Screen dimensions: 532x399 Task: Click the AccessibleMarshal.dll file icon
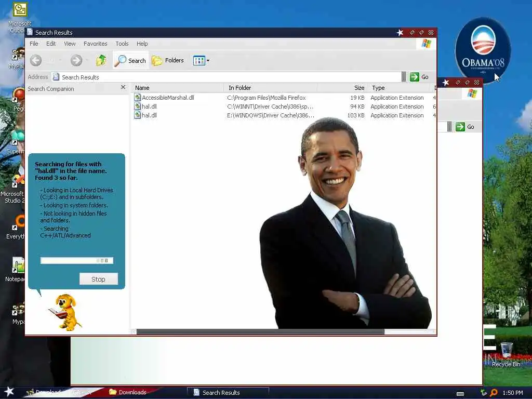(x=137, y=97)
